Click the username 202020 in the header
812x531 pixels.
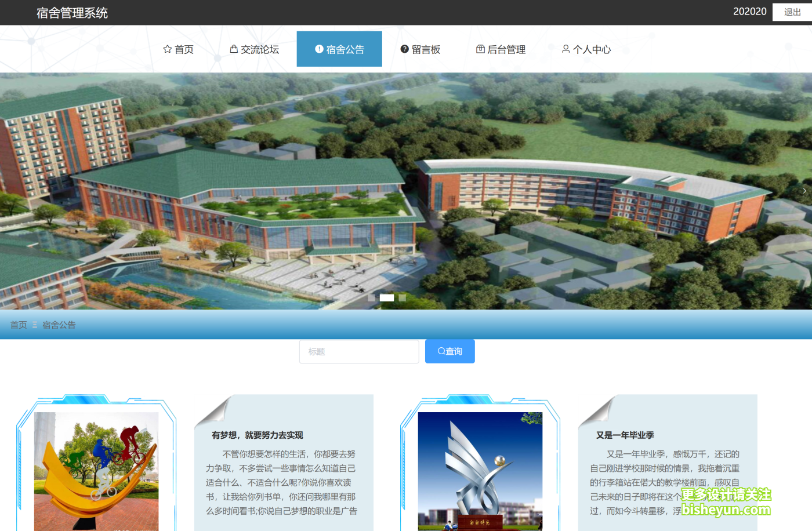coord(750,11)
